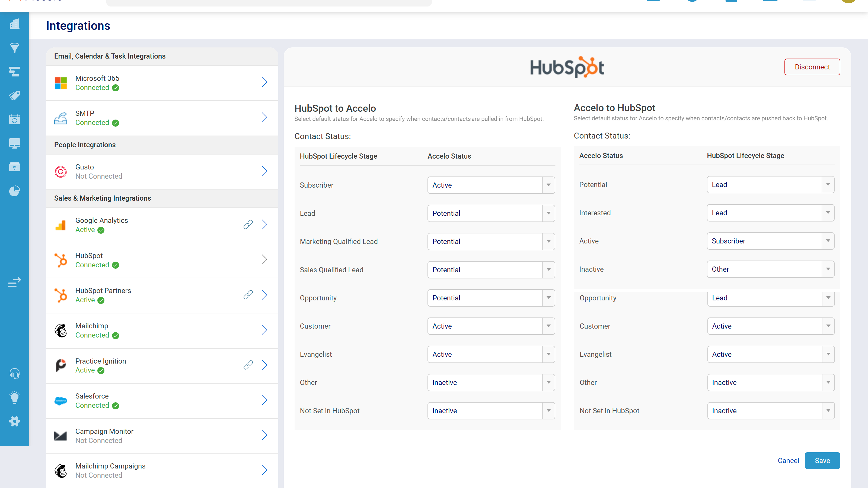Open the tickets tag icon in sidebar
This screenshot has height=488, width=868.
tap(14, 96)
